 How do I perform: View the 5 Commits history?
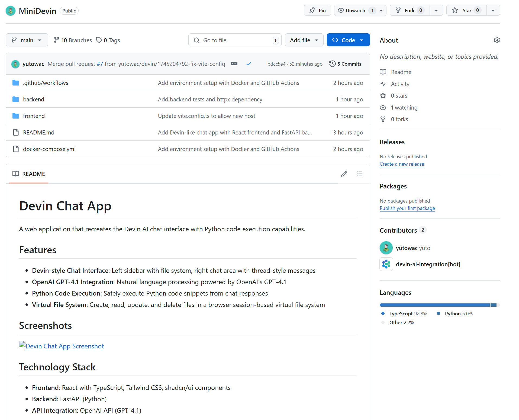(x=345, y=64)
